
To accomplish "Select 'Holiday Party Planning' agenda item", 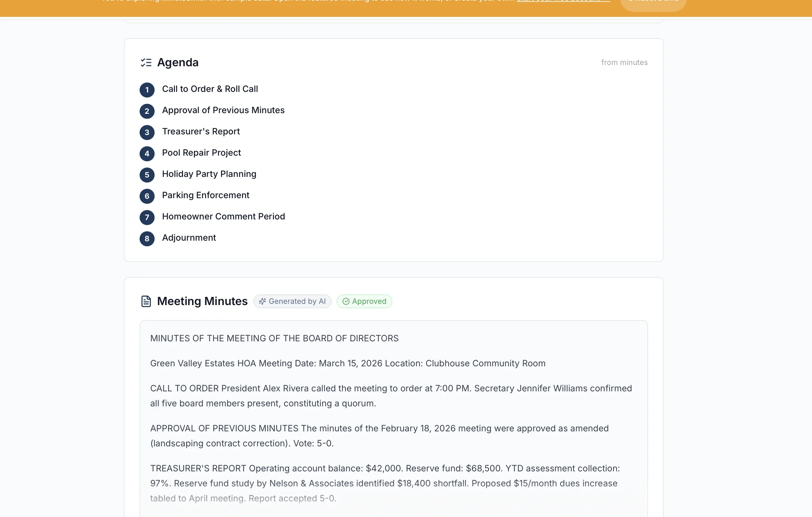I will (209, 174).
